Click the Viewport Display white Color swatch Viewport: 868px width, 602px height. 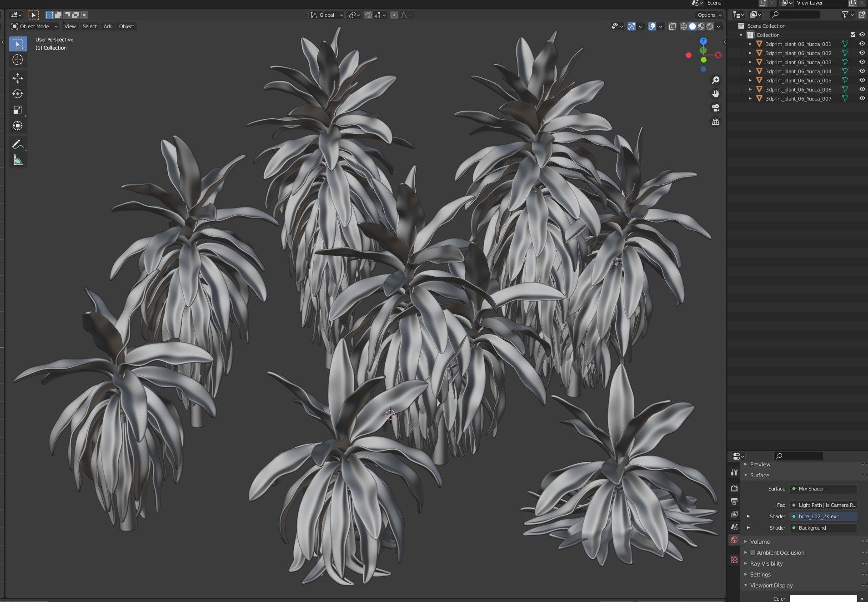point(823,598)
